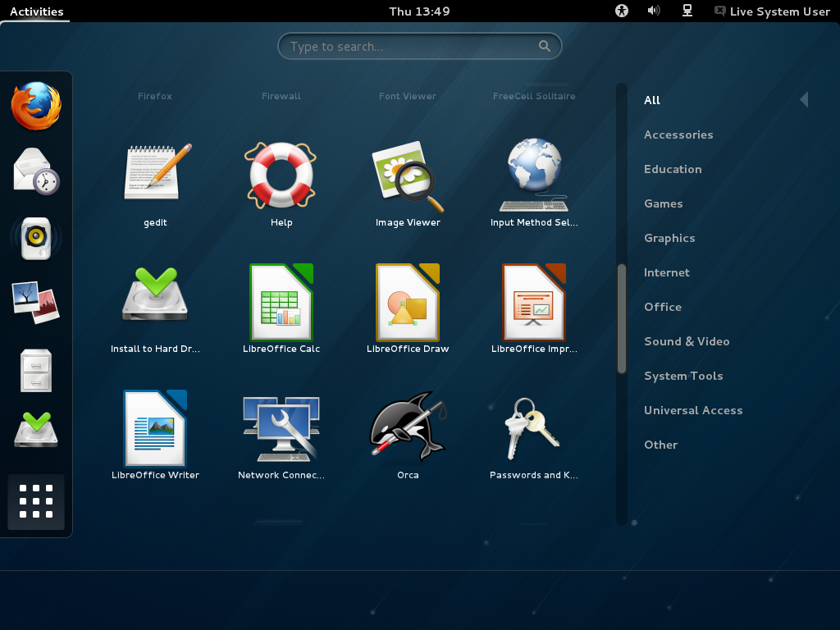Screen dimensions: 840x630
Task: Click the search magnifier icon
Action: coord(545,46)
